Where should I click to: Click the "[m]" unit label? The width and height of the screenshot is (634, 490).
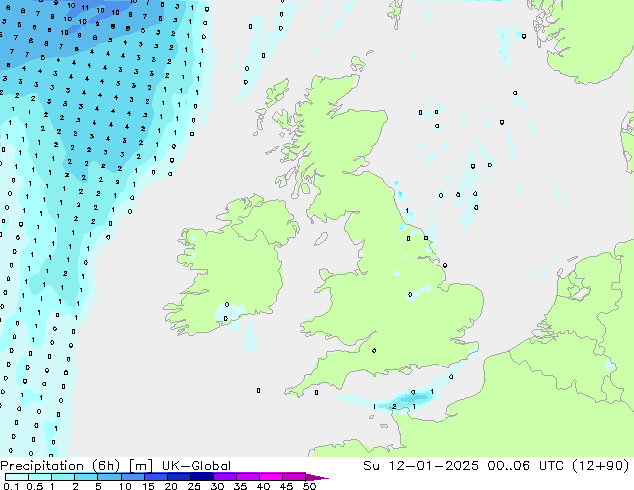tap(140, 466)
